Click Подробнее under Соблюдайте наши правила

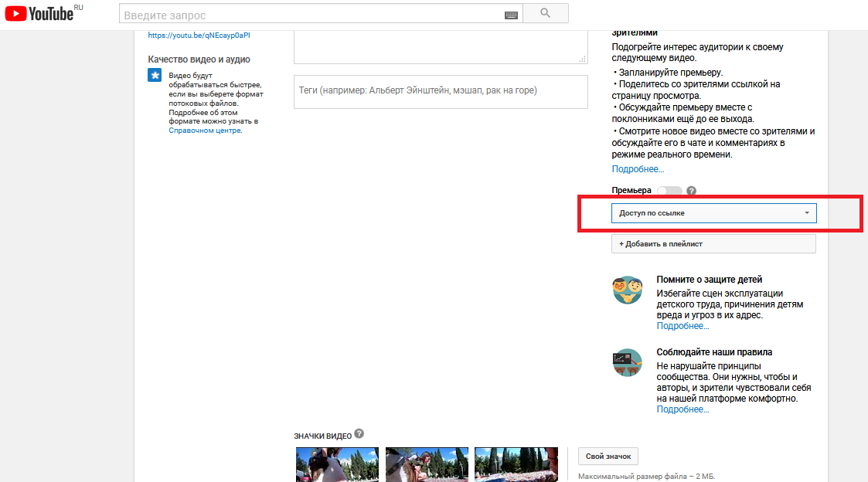click(682, 409)
